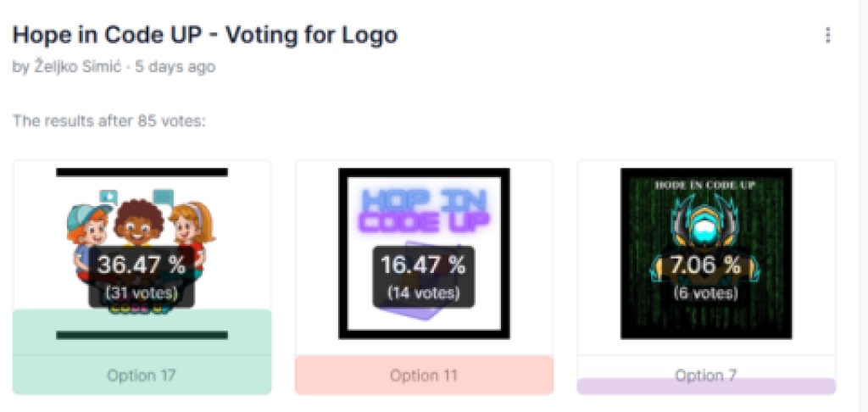This screenshot has height=412, width=868.
Task: Select the Option 7 label
Action: tap(705, 374)
